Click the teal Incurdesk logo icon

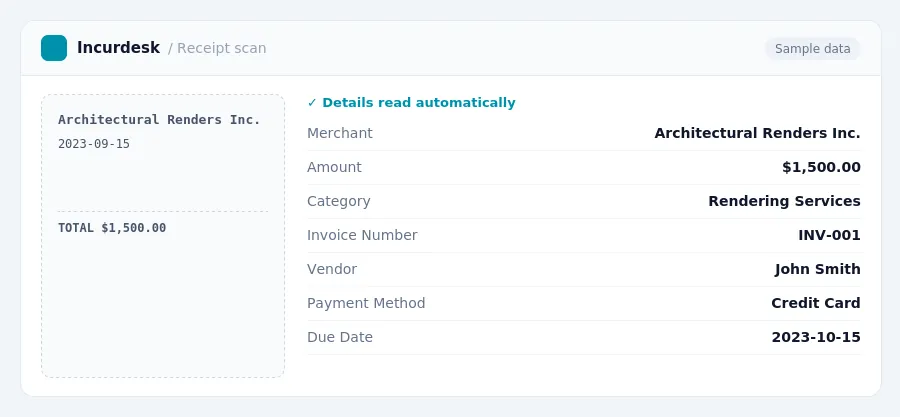pos(54,48)
